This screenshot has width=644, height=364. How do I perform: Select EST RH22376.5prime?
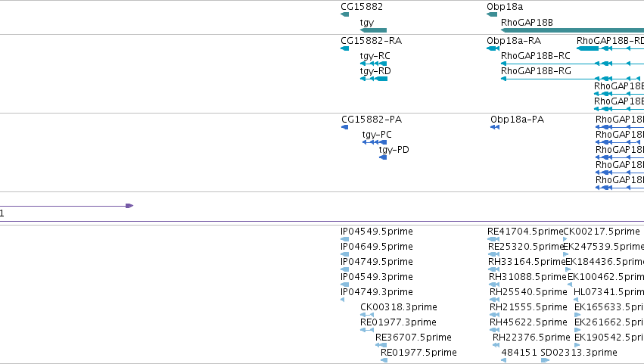click(531, 338)
